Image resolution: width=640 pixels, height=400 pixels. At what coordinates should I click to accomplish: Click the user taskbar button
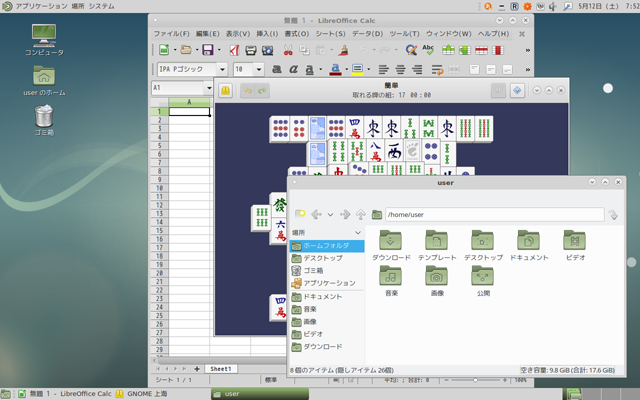(x=260, y=394)
